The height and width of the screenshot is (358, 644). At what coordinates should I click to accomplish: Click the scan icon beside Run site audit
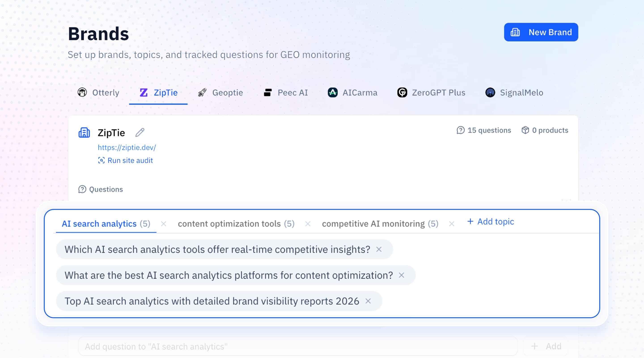(101, 160)
